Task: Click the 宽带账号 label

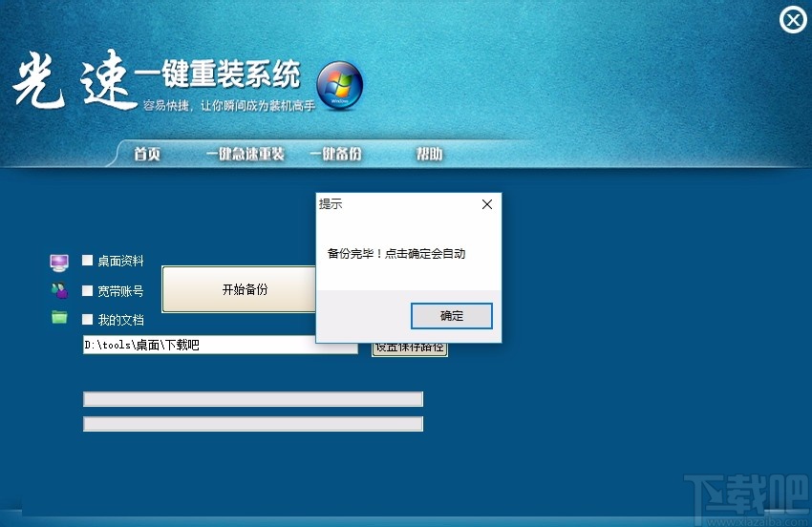Action: tap(120, 291)
